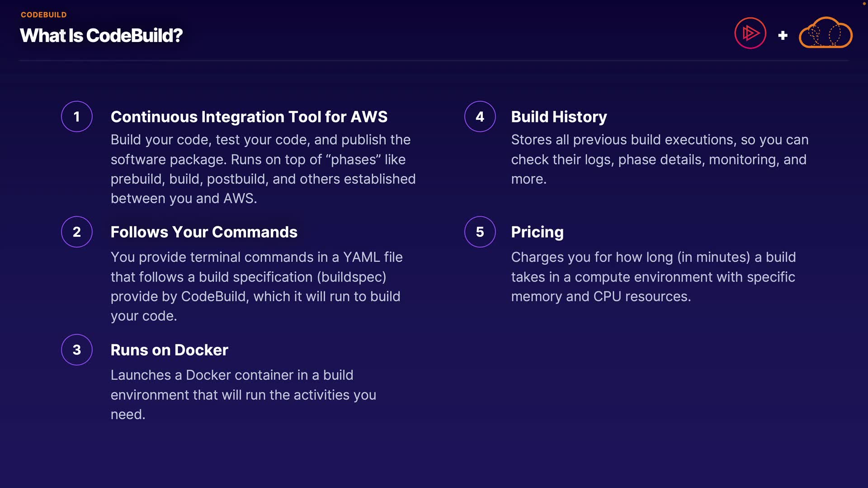Click the paragraph about charges per build minute
This screenshot has width=868, height=488.
click(x=653, y=277)
